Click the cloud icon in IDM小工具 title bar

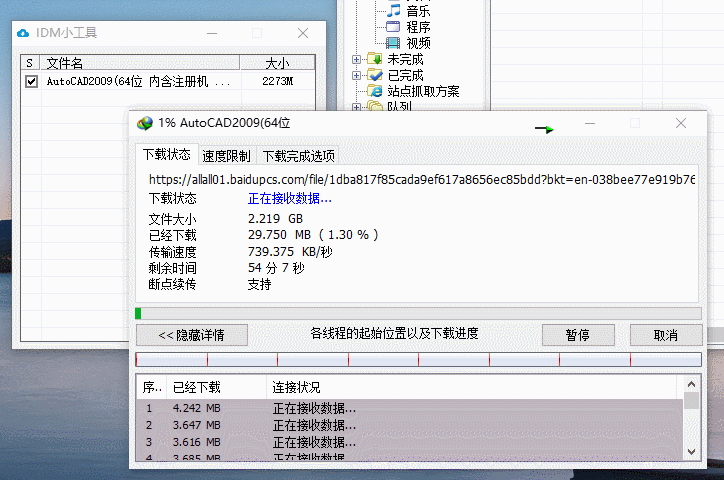(x=23, y=34)
